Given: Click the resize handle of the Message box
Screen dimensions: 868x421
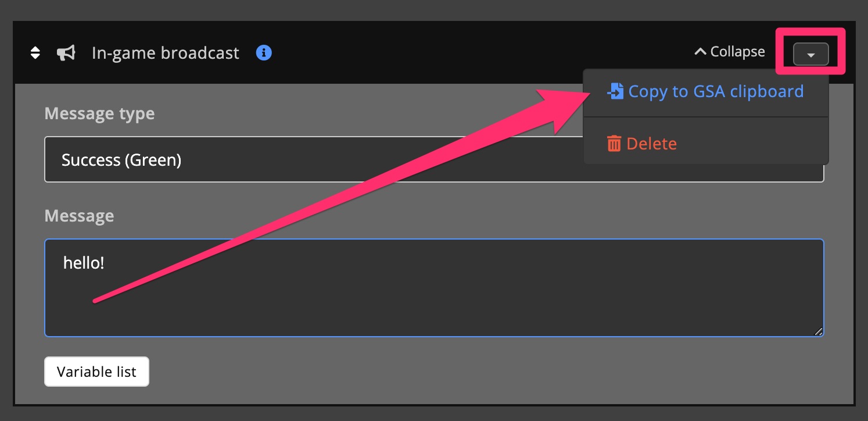Looking at the screenshot, I should tap(820, 331).
